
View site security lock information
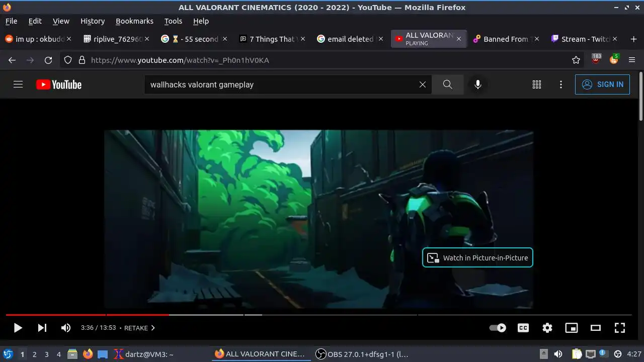82,60
